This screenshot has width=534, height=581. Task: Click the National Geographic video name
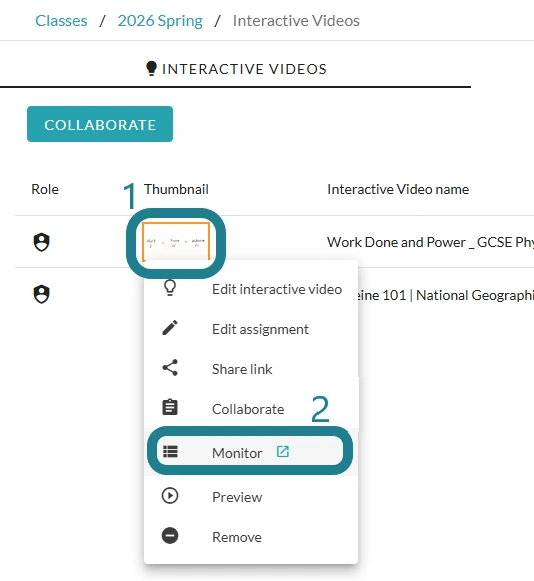(445, 295)
